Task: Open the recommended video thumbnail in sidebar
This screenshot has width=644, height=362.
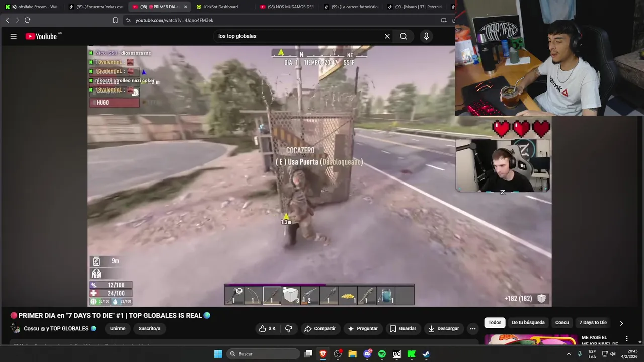Action: pos(531,340)
